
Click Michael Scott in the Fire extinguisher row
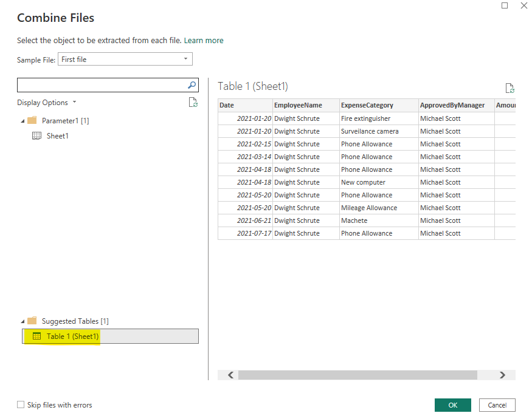(457, 118)
